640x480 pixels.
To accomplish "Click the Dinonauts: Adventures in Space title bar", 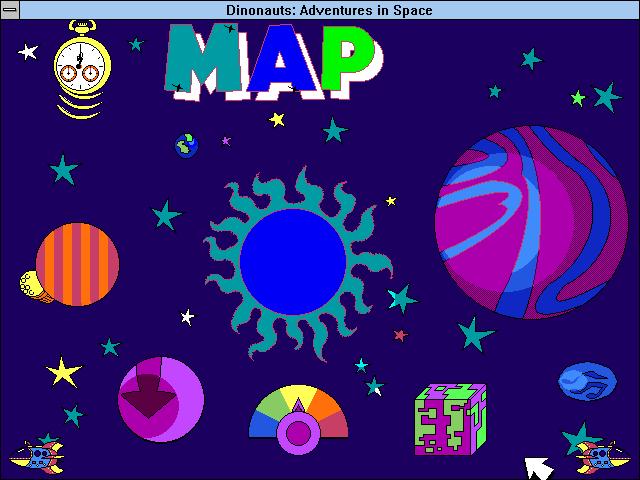I will (x=329, y=10).
